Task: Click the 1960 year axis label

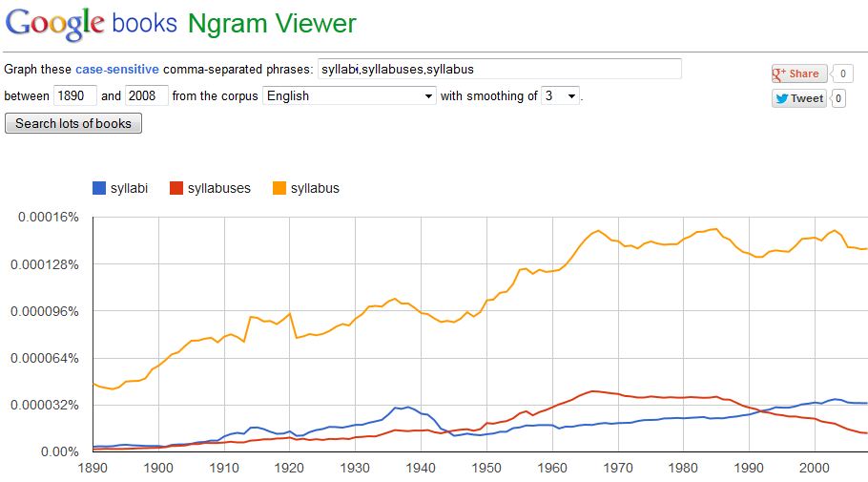Action: point(551,469)
